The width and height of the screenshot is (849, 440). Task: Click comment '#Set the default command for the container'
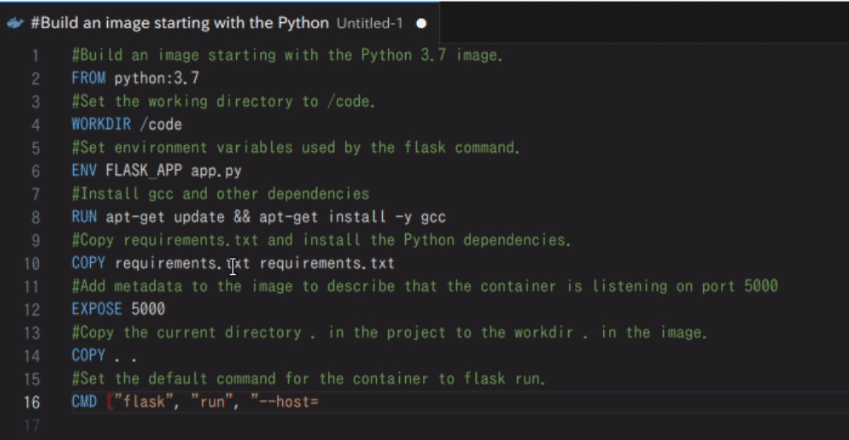tap(308, 378)
